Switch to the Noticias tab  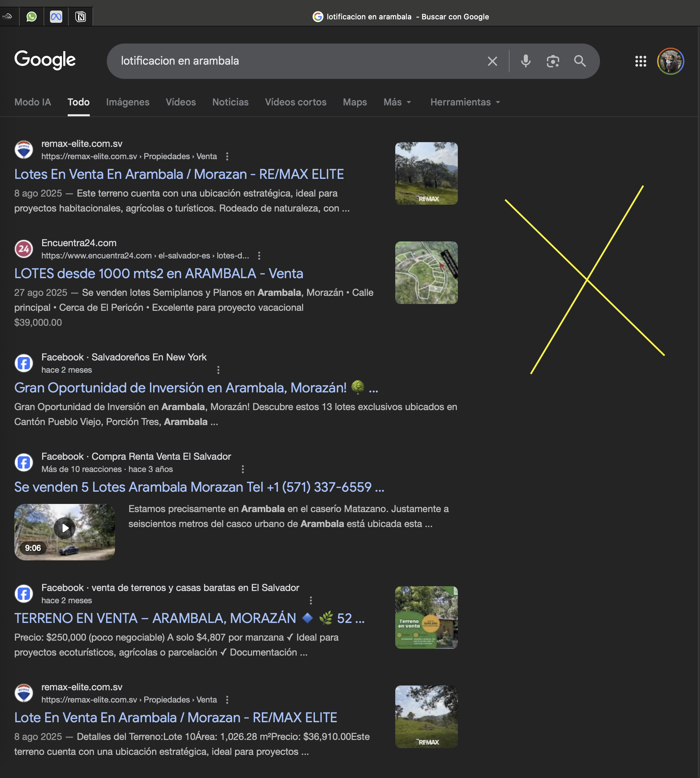(230, 102)
